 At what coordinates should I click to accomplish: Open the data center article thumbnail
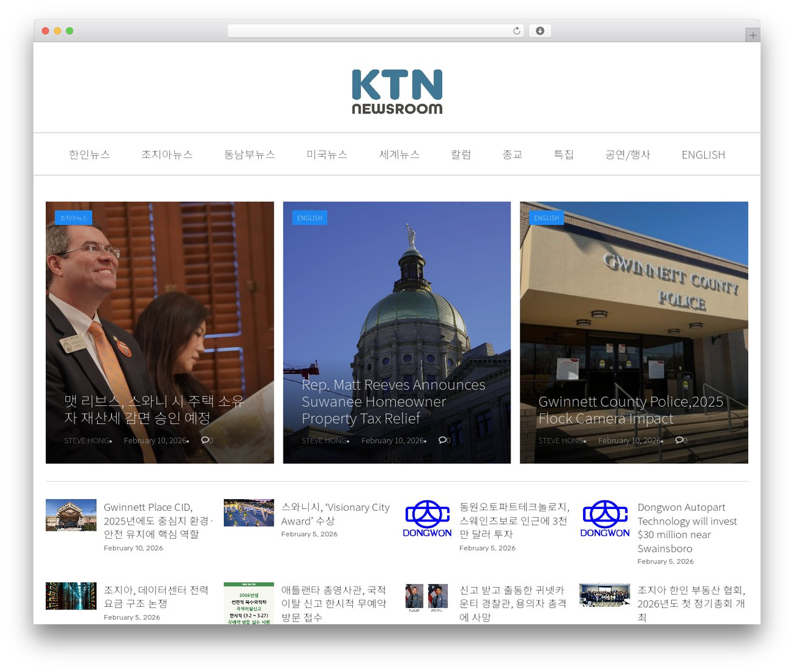[71, 596]
